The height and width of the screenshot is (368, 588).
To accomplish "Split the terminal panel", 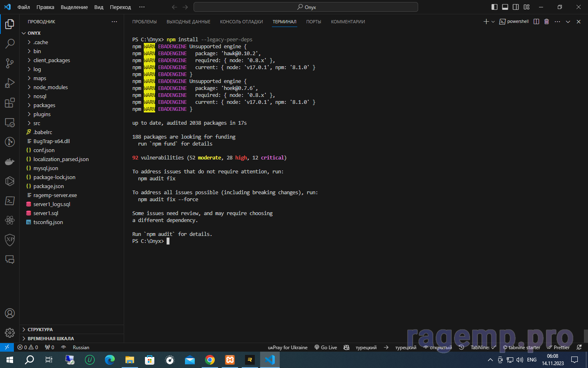I will pyautogui.click(x=536, y=22).
